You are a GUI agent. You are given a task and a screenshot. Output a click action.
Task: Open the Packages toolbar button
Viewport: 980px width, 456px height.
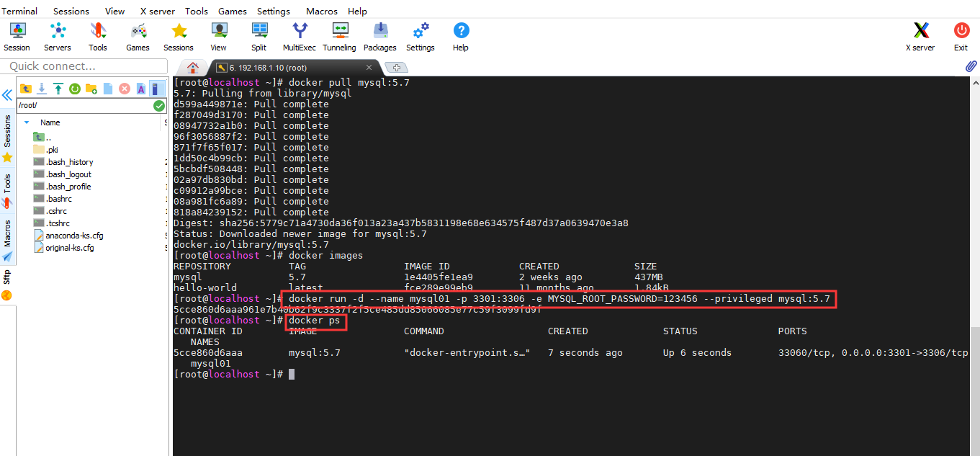click(x=380, y=37)
